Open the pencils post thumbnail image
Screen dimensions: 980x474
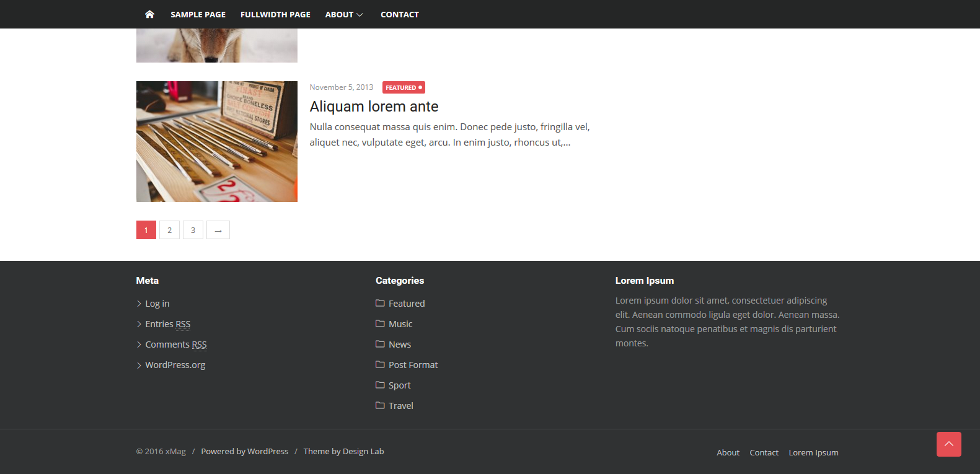pos(217,141)
